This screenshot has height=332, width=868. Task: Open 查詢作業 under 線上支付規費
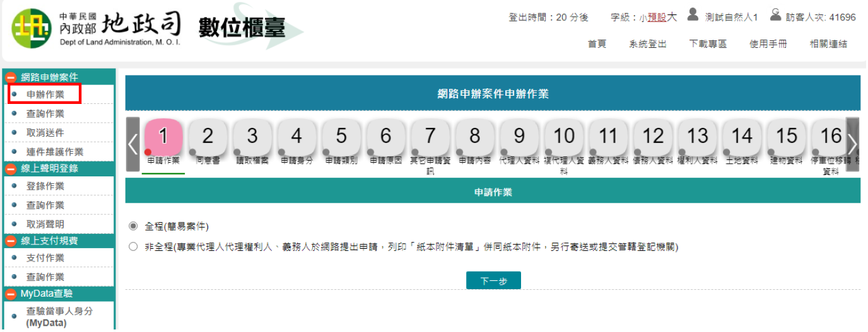[x=45, y=277]
